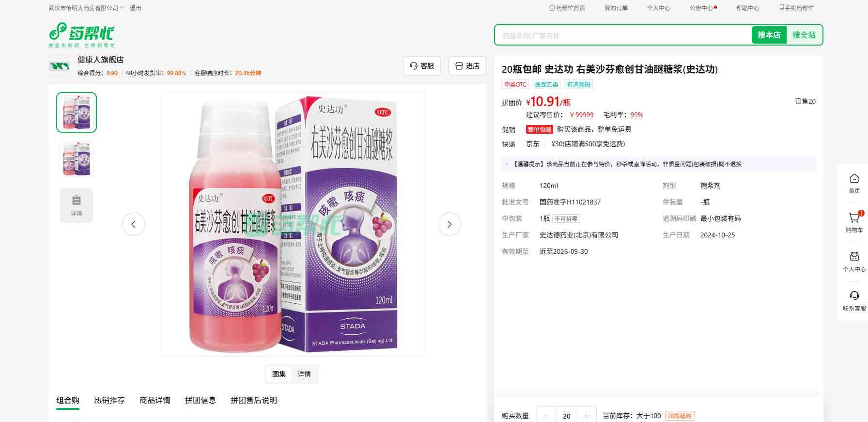Open the shopping cart in right sidebar

tap(854, 222)
